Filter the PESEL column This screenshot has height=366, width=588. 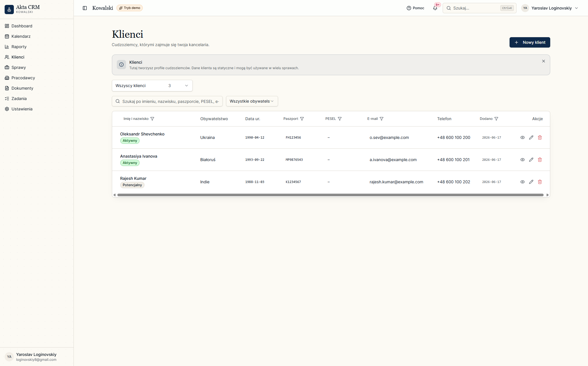tap(340, 119)
